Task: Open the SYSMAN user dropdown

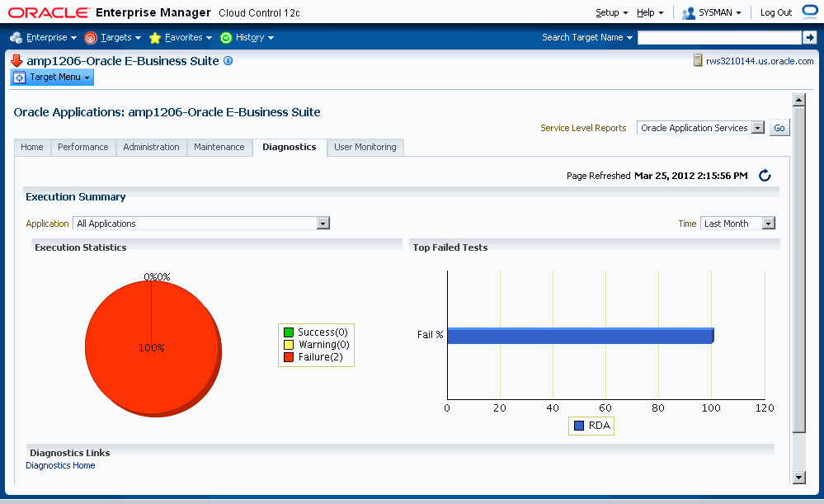Action: pyautogui.click(x=719, y=12)
